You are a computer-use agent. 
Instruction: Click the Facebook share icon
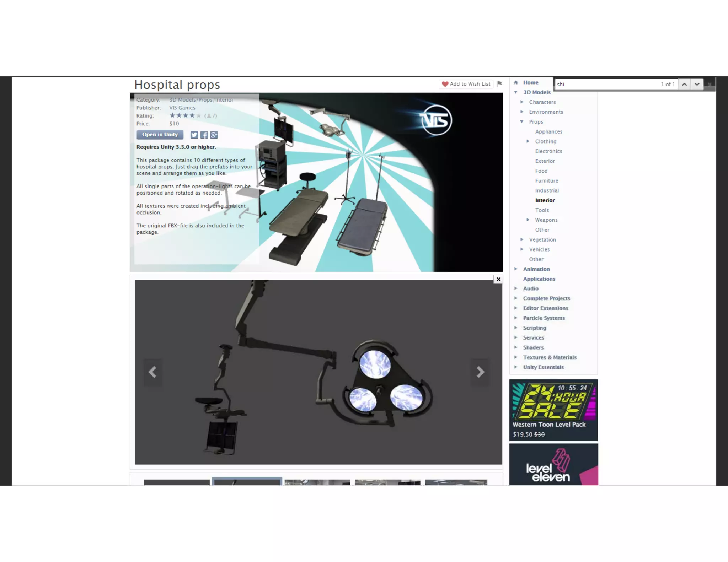[204, 135]
